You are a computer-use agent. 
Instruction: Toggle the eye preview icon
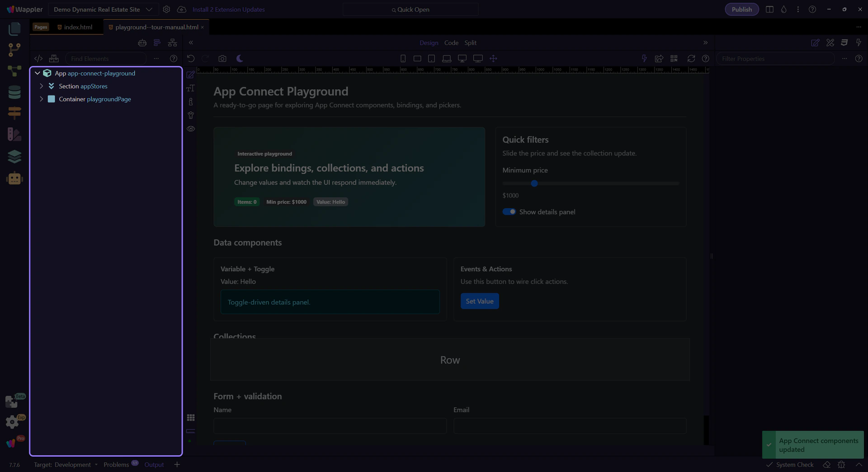tap(191, 129)
